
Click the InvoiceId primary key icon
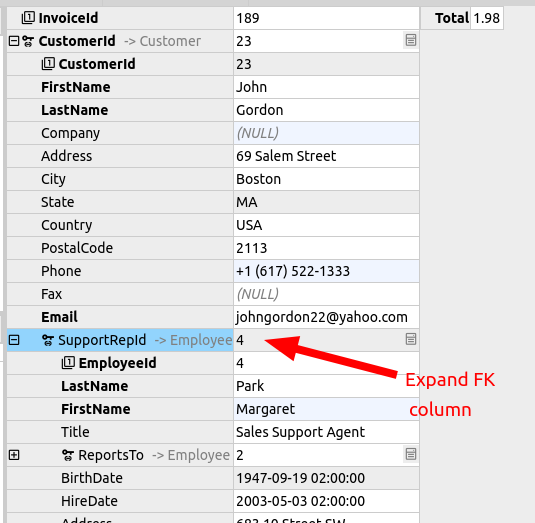point(28,18)
